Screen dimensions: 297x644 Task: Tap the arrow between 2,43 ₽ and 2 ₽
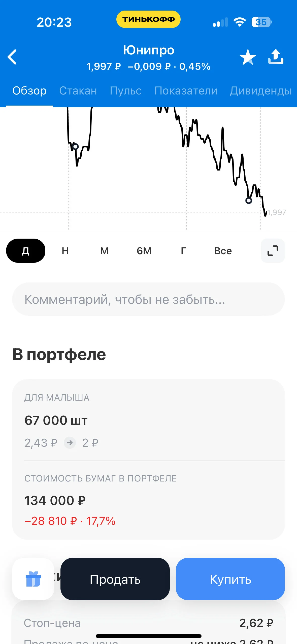point(70,443)
